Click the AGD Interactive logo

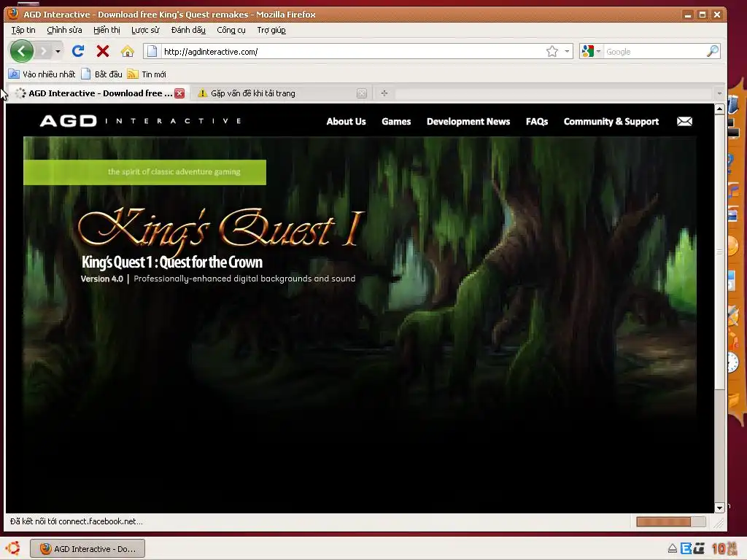[141, 121]
